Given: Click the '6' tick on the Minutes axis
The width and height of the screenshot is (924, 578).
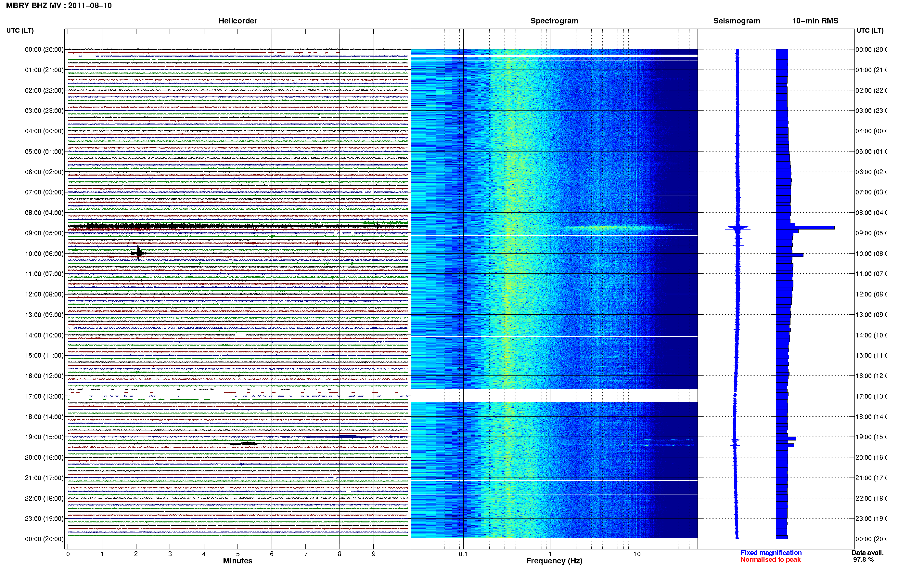Looking at the screenshot, I should coord(272,554).
